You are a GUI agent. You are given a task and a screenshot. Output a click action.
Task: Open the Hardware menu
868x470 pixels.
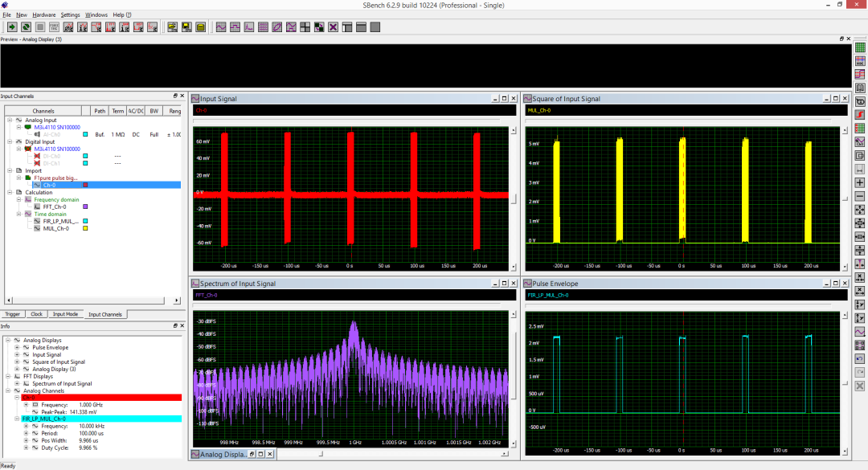tap(44, 14)
